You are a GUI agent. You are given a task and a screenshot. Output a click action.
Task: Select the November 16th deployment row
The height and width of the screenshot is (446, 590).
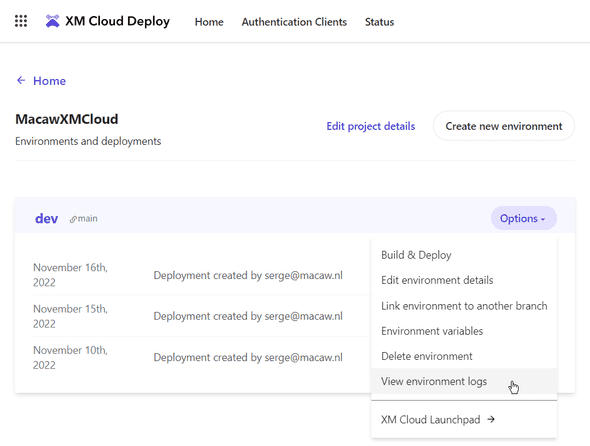tap(193, 275)
